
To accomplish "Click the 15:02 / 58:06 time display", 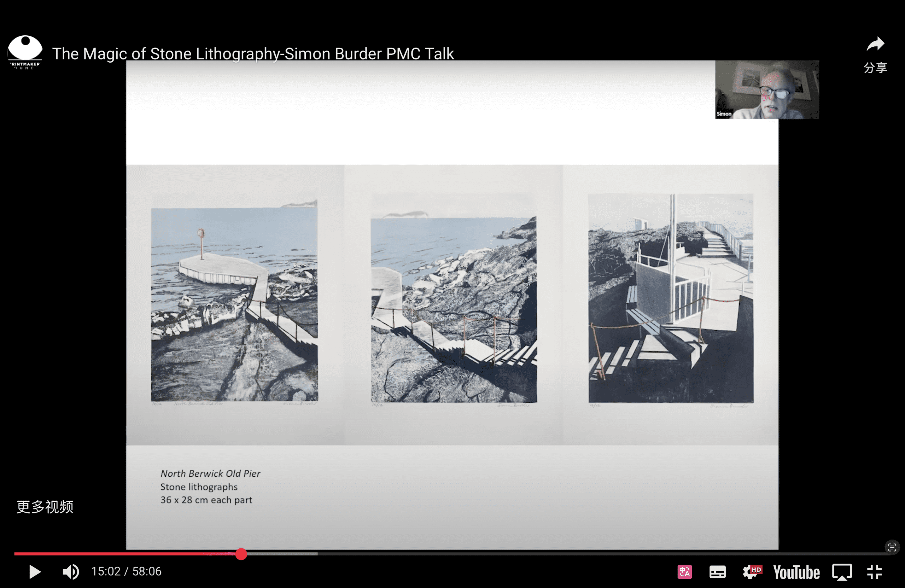I will click(126, 571).
